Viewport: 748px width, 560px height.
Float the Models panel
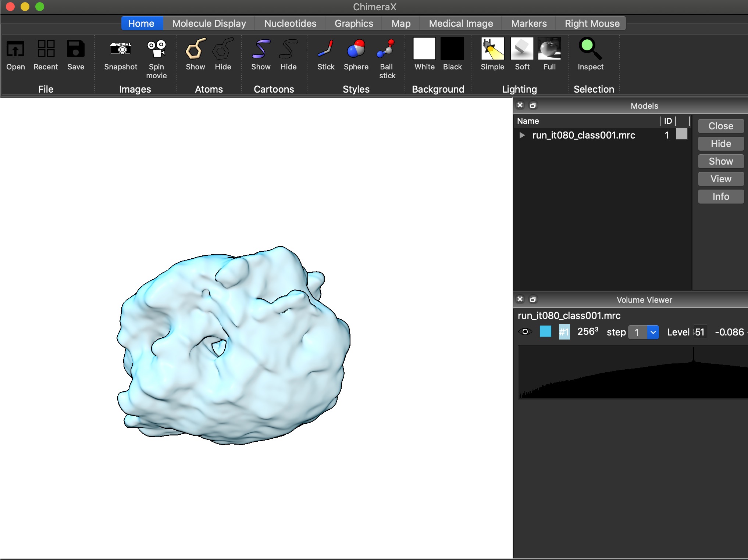coord(533,105)
